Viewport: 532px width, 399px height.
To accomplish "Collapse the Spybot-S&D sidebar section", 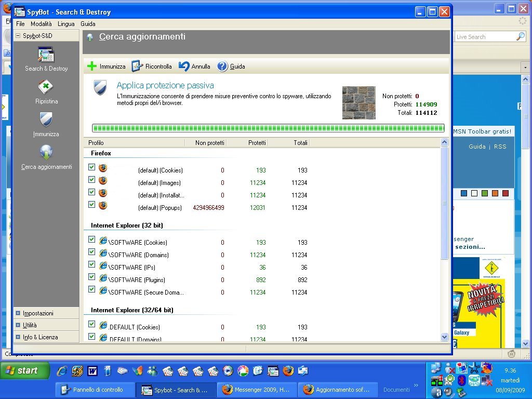I will pos(18,36).
